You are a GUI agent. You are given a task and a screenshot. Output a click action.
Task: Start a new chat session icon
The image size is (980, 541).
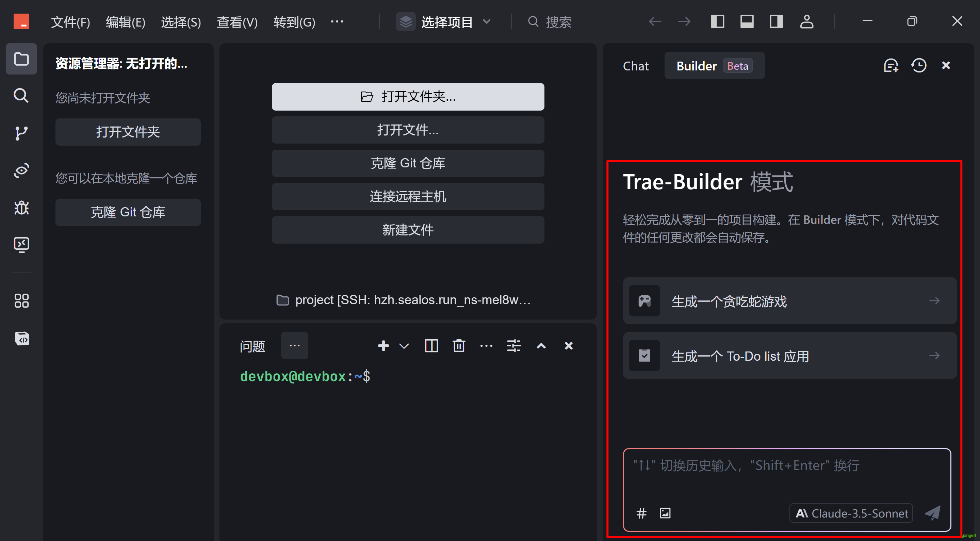pos(891,65)
